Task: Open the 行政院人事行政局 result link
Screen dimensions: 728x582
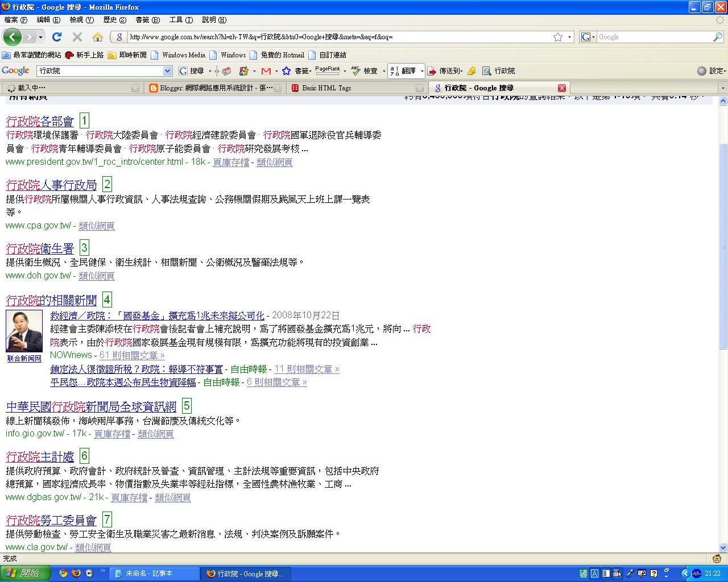Action: coord(51,185)
